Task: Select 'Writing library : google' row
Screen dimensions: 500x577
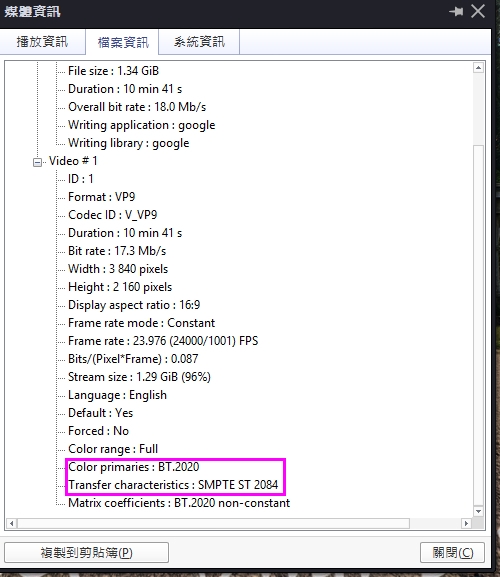Action: (128, 143)
